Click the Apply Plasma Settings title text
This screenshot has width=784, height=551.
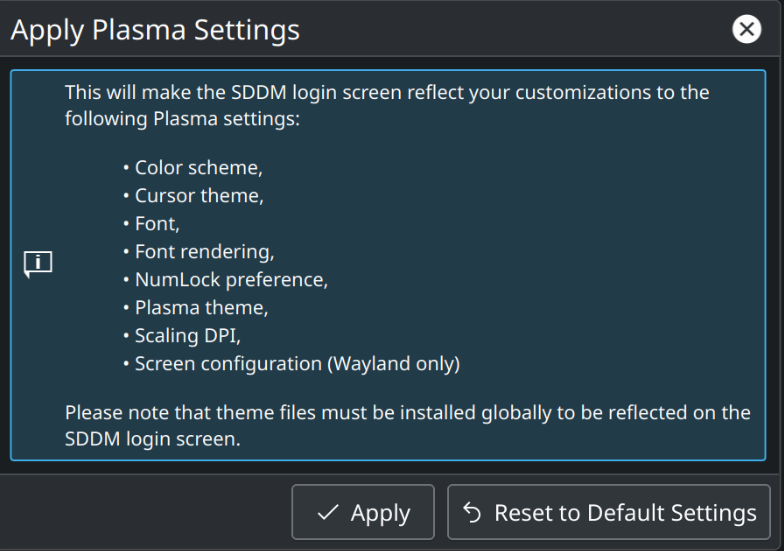pos(155,30)
